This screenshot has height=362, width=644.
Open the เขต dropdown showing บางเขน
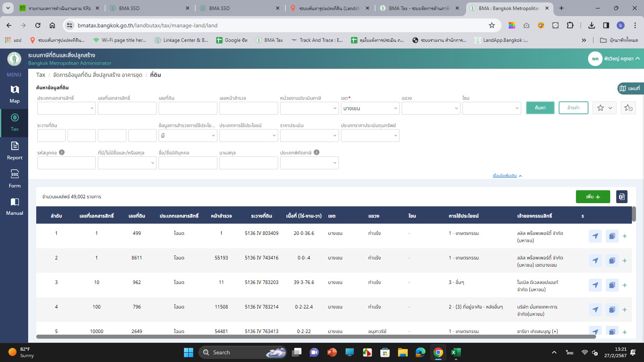[x=369, y=108]
